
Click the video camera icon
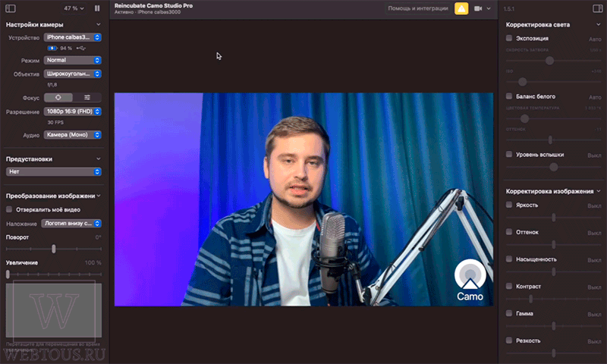click(x=478, y=8)
